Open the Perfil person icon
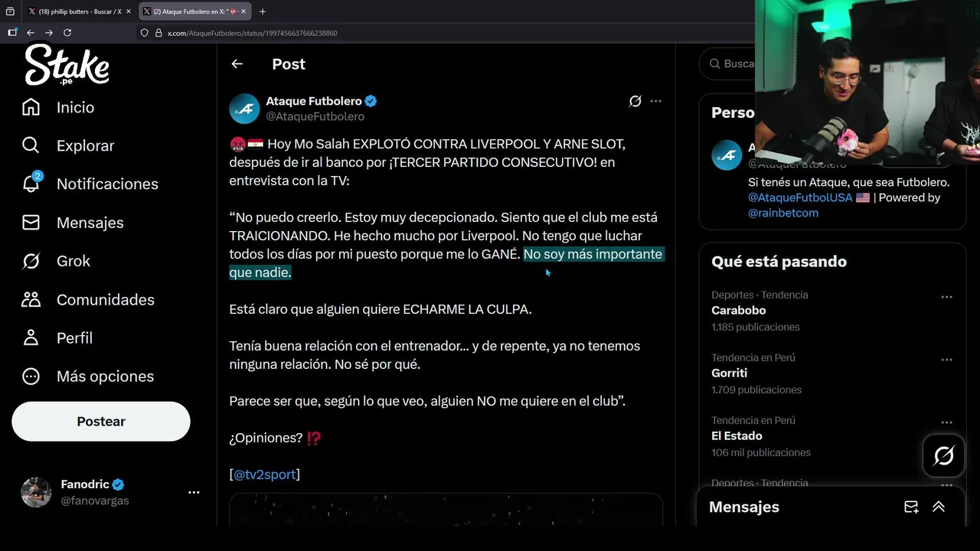This screenshot has height=551, width=980. click(31, 337)
